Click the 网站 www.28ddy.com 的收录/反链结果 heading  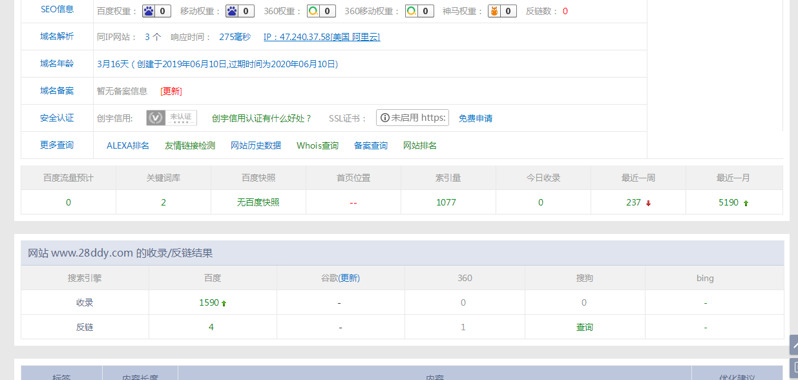tap(120, 253)
